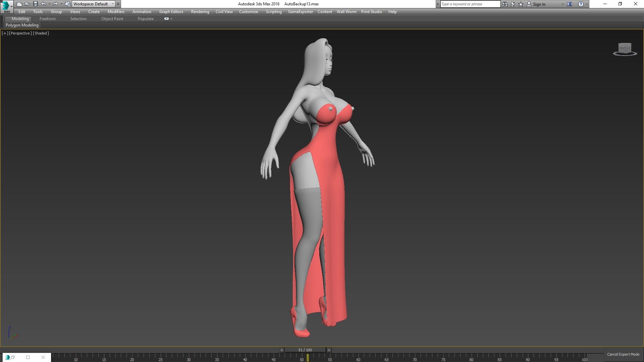The image size is (644, 362).
Task: Click the Redo arrow icon
Action: click(x=55, y=4)
